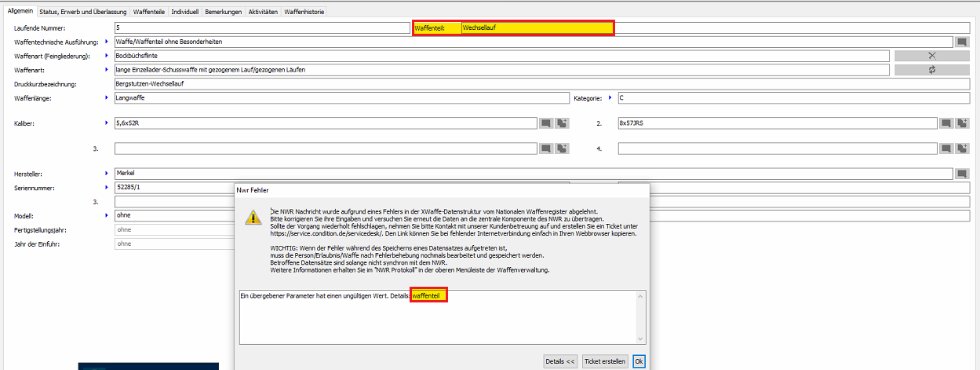Click the comment icon beside Hersteller Merkel
Viewport: 980px width, 370px height.
[962, 174]
